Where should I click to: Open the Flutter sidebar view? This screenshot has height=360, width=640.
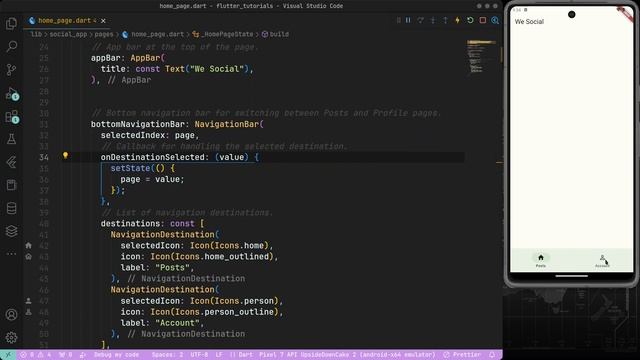(x=11, y=162)
